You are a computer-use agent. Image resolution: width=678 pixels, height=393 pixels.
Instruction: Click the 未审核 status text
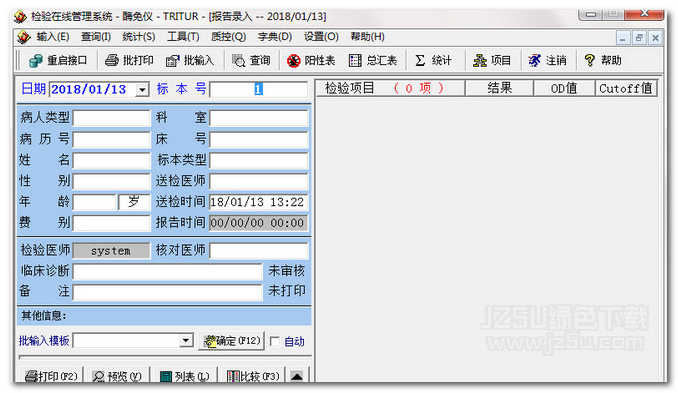click(287, 271)
